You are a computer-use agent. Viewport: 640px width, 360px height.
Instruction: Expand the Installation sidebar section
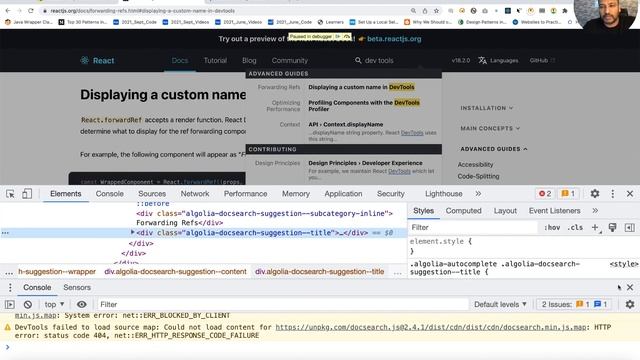tap(487, 108)
